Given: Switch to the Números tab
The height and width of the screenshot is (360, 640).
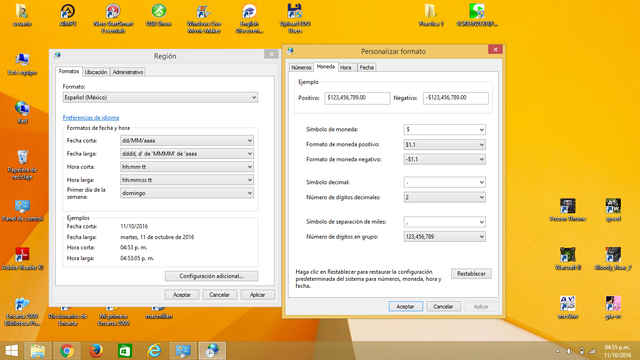Looking at the screenshot, I should [x=301, y=68].
